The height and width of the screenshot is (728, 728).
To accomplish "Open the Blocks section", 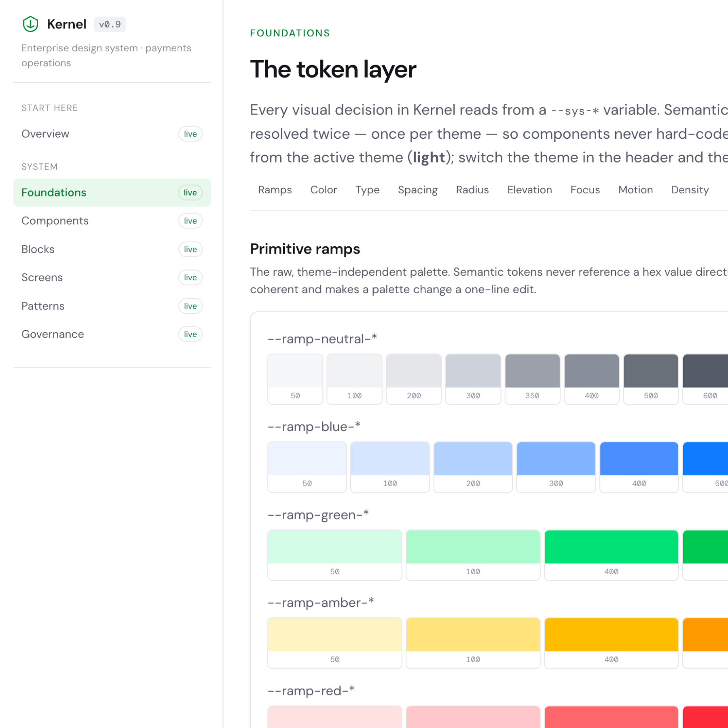I will [x=112, y=249].
